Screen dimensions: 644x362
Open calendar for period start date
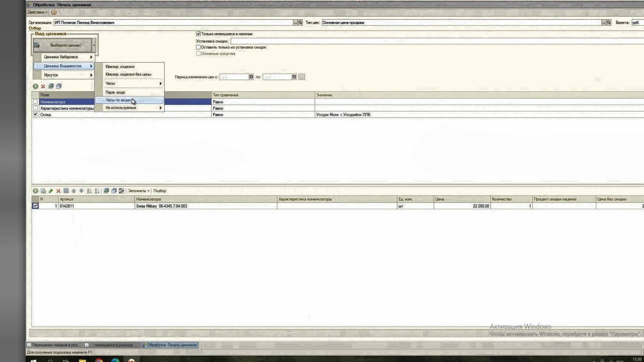tap(251, 77)
